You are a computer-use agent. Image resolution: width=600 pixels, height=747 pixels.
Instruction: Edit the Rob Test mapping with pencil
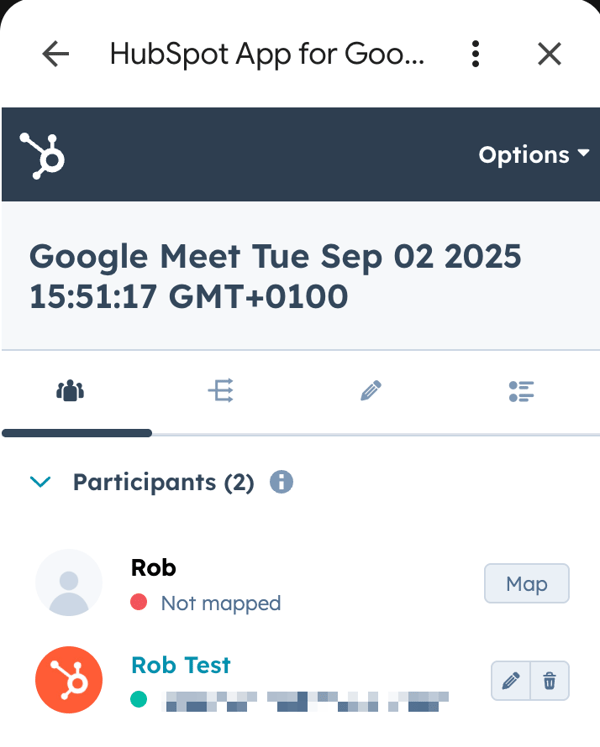pyautogui.click(x=511, y=680)
